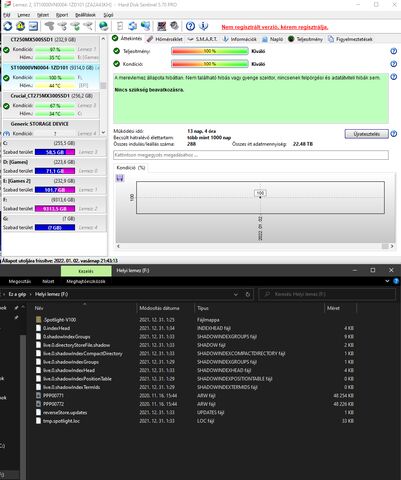Click the blue two-arrows sync toolbar icon
Viewport: 401px width, 480px height.
click(x=133, y=26)
